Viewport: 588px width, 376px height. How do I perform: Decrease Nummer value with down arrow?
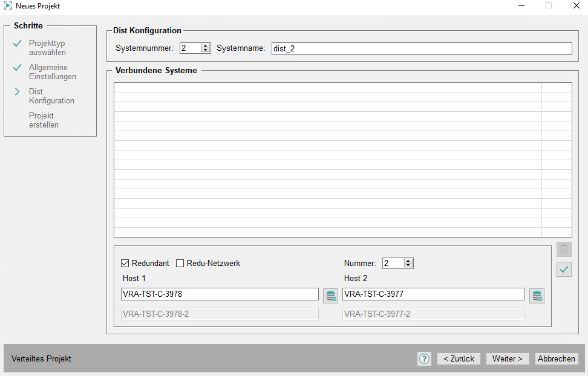pos(408,266)
